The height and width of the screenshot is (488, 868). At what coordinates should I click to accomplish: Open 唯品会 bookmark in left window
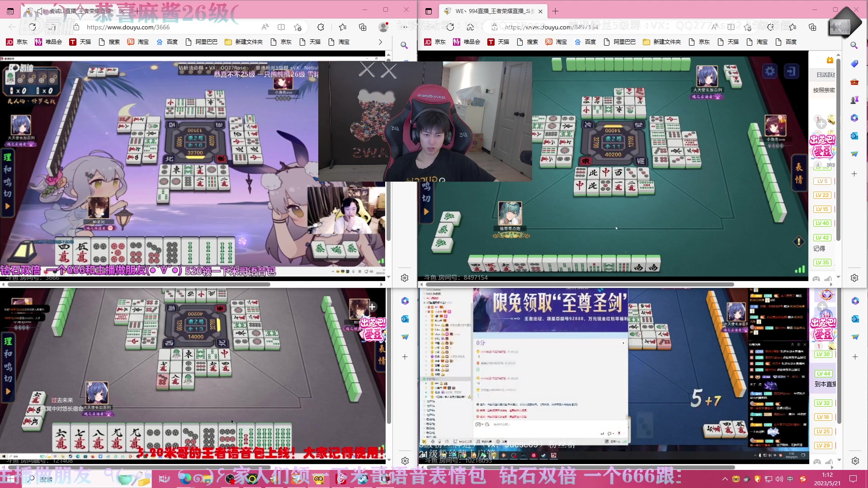pos(48,42)
